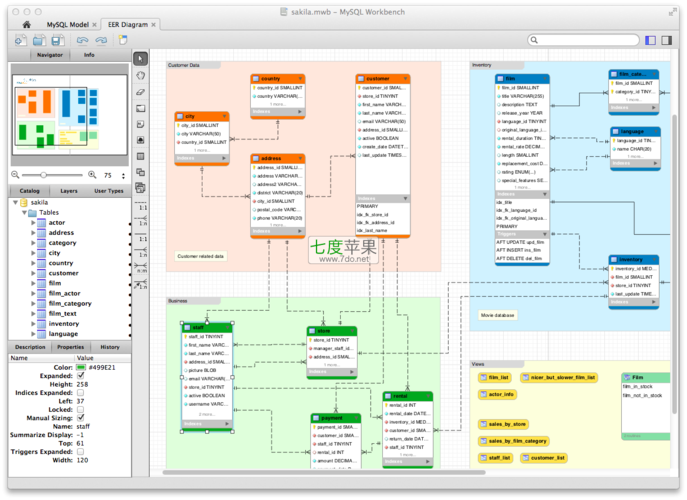Collapse the customer table Indexes section

(405, 199)
